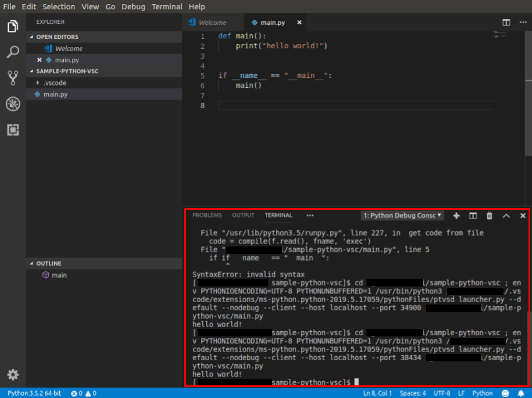Click the smiley feedback icon
This screenshot has height=398, width=532.
pos(505,393)
